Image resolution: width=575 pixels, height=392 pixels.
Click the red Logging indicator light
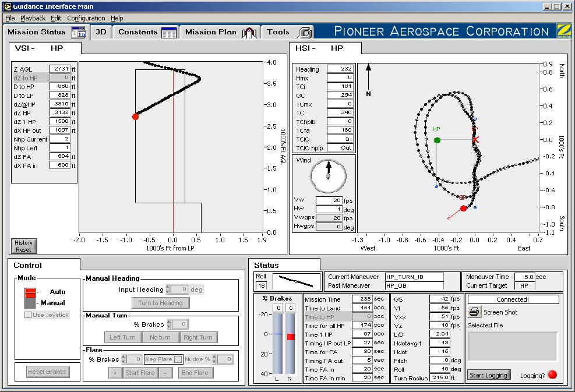pyautogui.click(x=552, y=375)
